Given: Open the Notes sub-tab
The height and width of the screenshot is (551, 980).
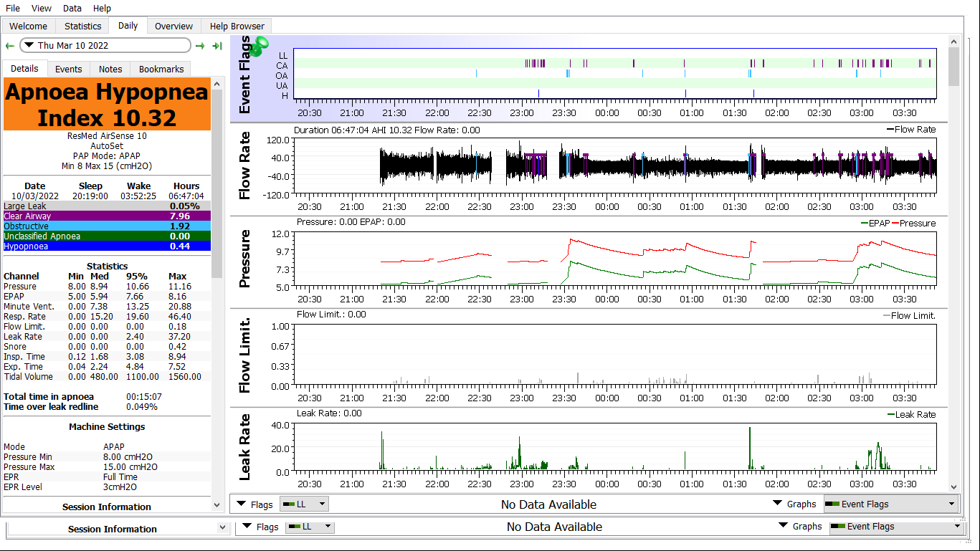Looking at the screenshot, I should click(110, 70).
